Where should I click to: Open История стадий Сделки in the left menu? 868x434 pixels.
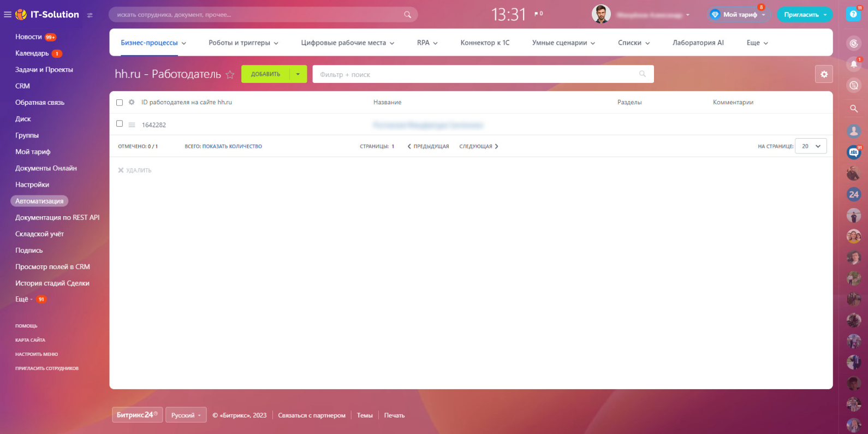[x=52, y=283]
